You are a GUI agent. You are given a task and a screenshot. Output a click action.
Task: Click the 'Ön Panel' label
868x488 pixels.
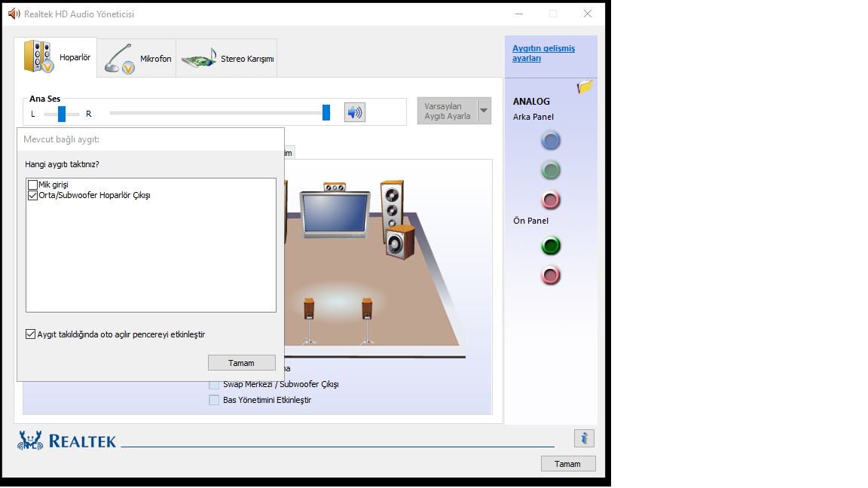531,221
